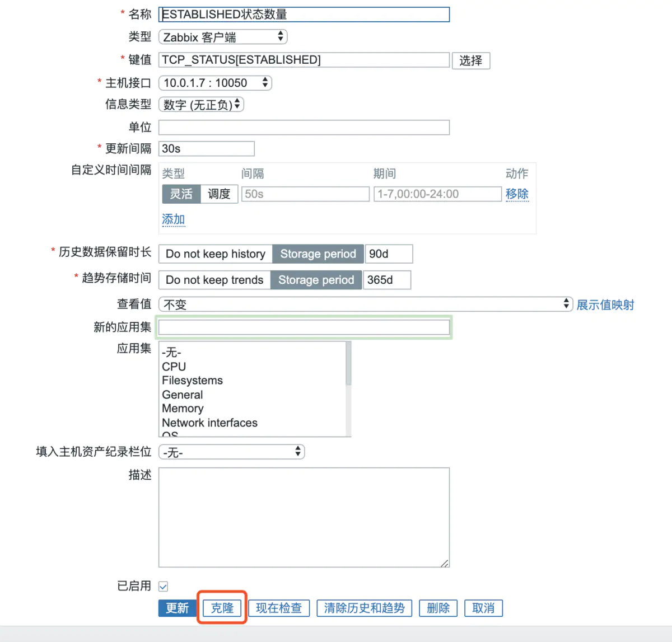Click the 添加 link to add interval
The height and width of the screenshot is (642, 672).
click(173, 219)
